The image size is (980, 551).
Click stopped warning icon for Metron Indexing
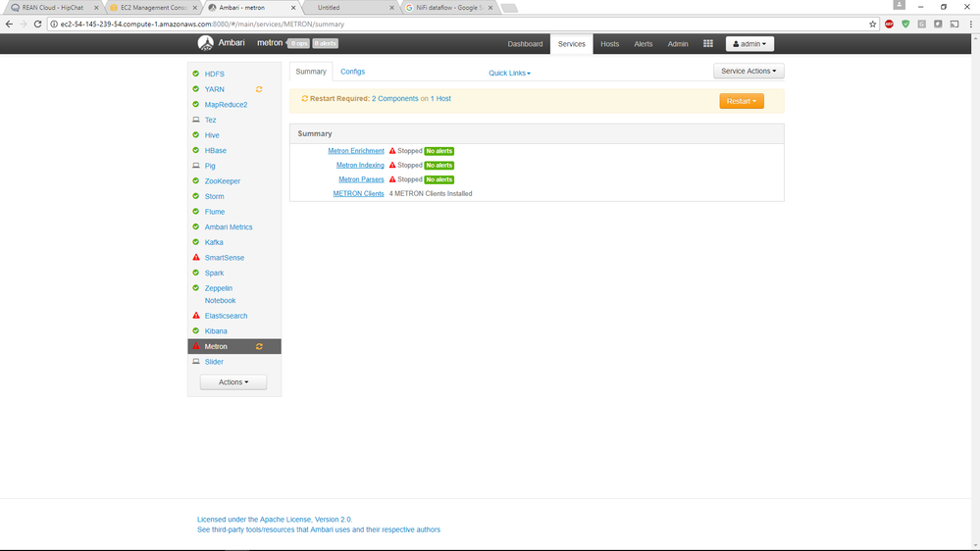(x=392, y=166)
